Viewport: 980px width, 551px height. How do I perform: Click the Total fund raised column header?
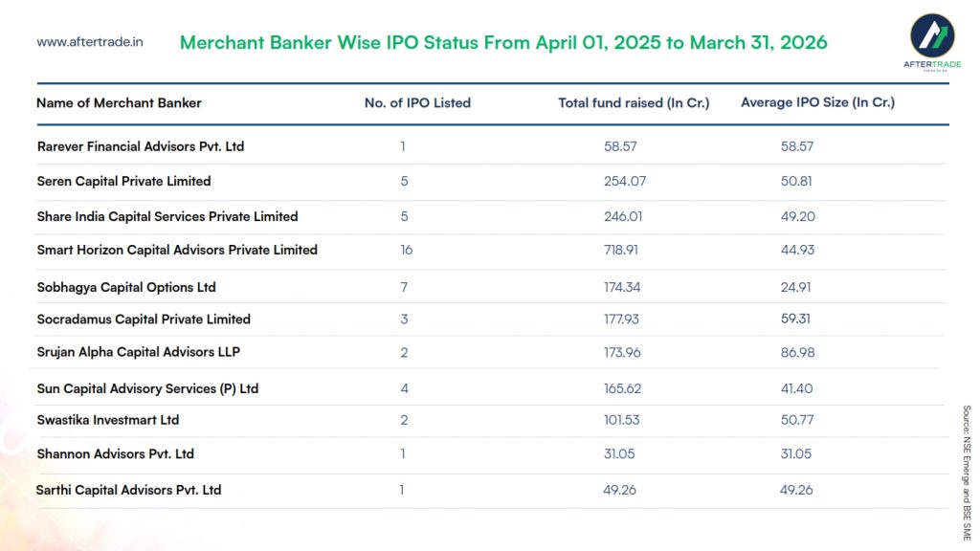point(634,102)
